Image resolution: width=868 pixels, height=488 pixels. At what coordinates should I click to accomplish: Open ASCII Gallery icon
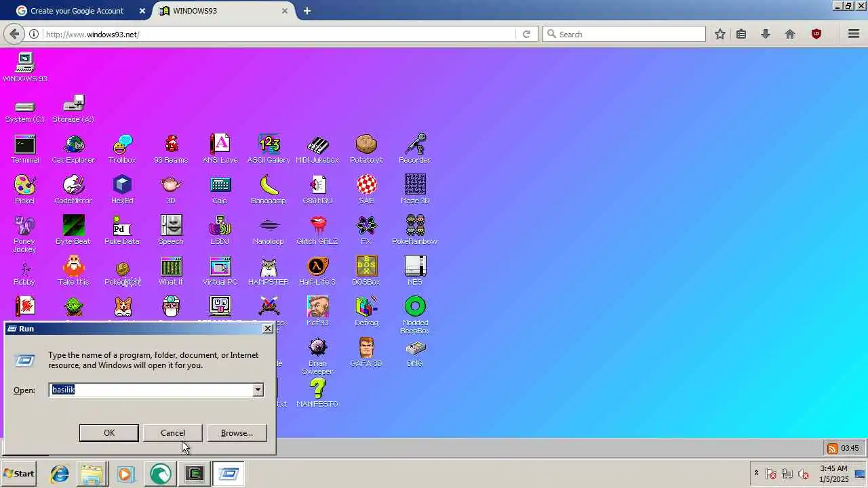pos(269,149)
